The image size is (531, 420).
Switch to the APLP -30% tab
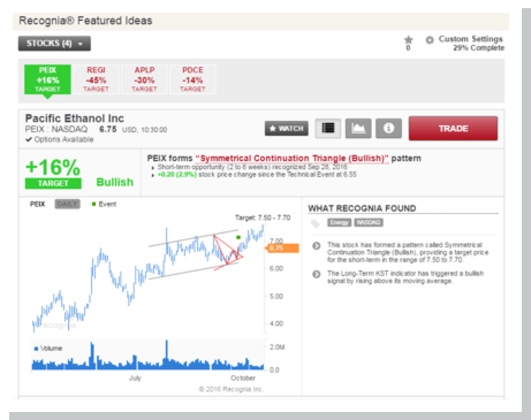144,79
